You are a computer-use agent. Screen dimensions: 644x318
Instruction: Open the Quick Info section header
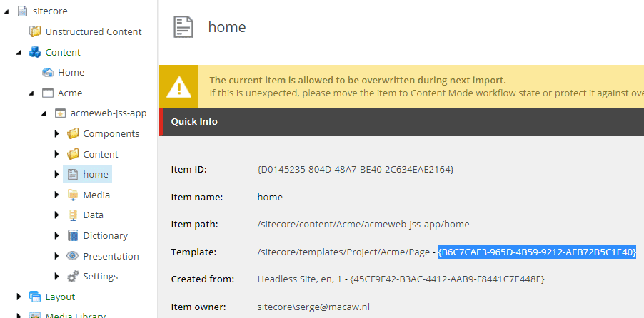194,121
